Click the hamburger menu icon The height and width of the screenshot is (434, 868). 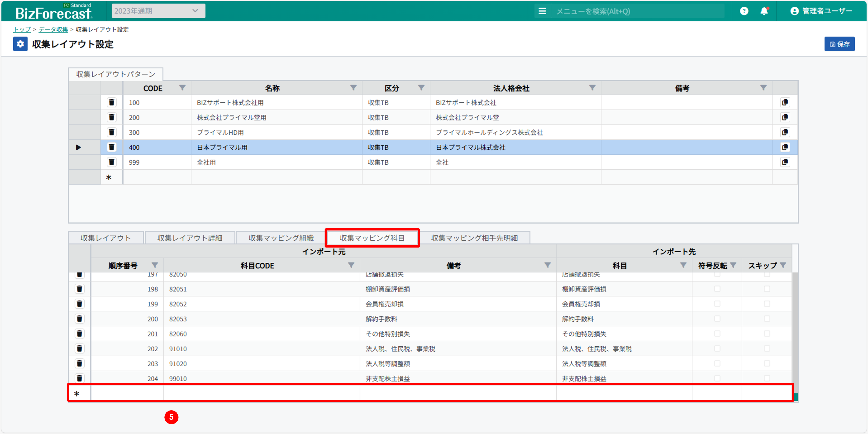tap(542, 11)
